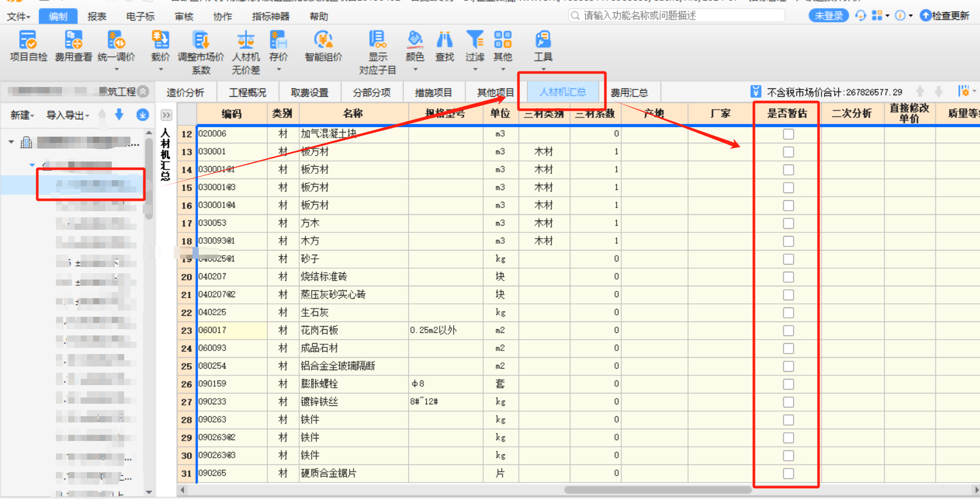Open the 费用汇总 tab
Viewport: 980px width, 499px height.
(x=629, y=92)
